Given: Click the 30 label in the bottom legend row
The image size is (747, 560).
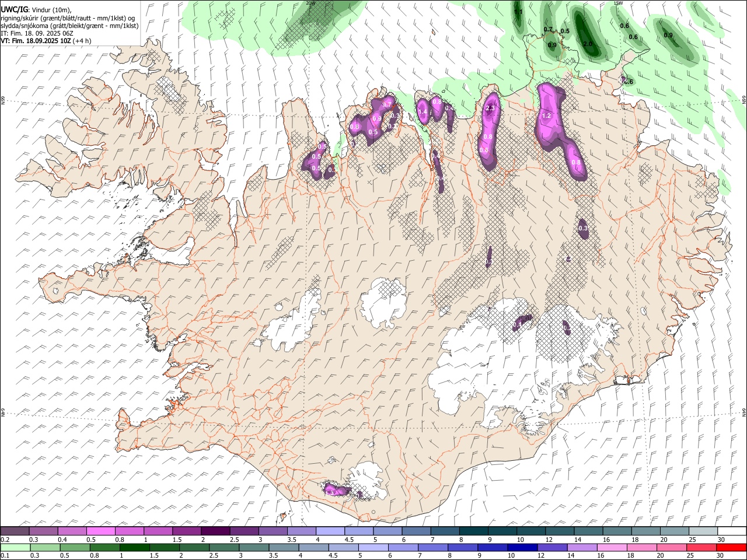Looking at the screenshot, I should pos(720,555).
